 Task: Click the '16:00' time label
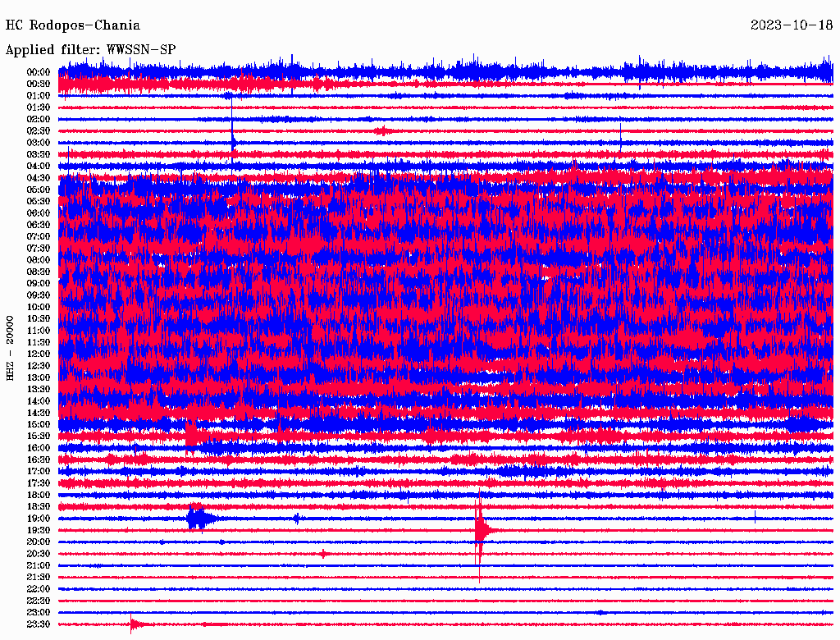39,448
